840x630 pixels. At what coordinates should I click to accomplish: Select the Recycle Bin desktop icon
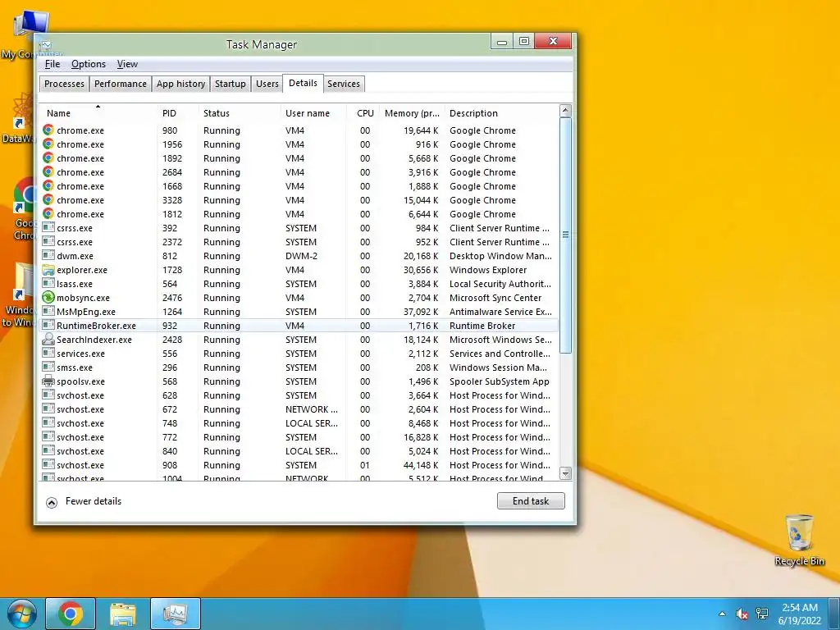click(x=799, y=540)
